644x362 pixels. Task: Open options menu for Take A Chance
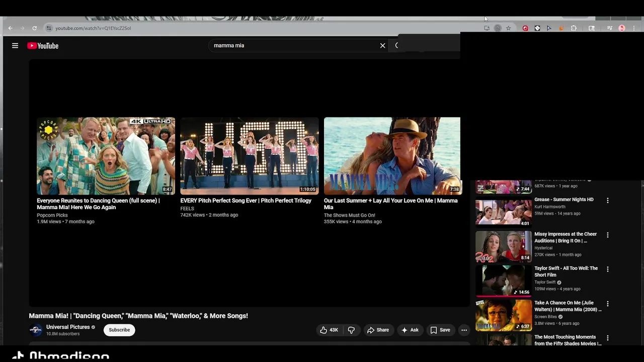click(607, 304)
